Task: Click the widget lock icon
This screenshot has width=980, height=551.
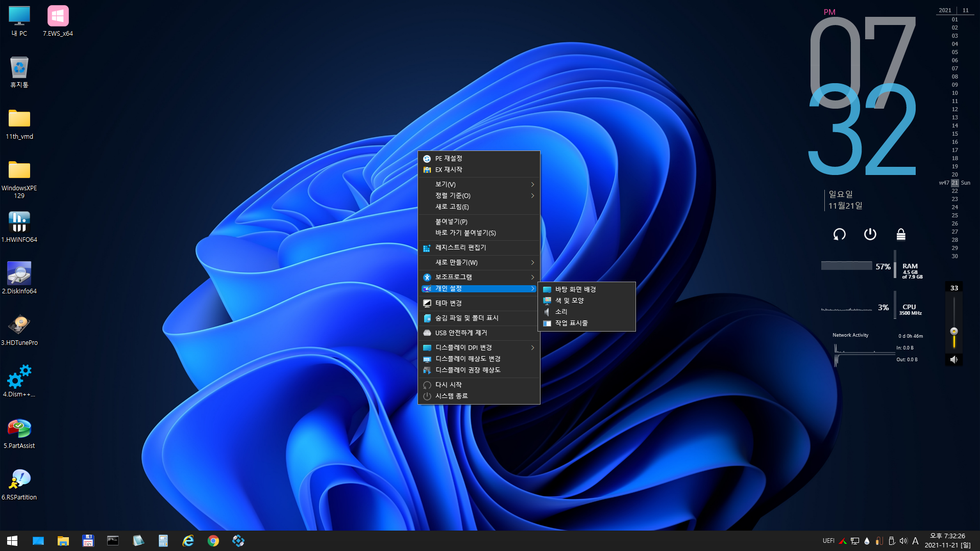Action: [x=901, y=234]
